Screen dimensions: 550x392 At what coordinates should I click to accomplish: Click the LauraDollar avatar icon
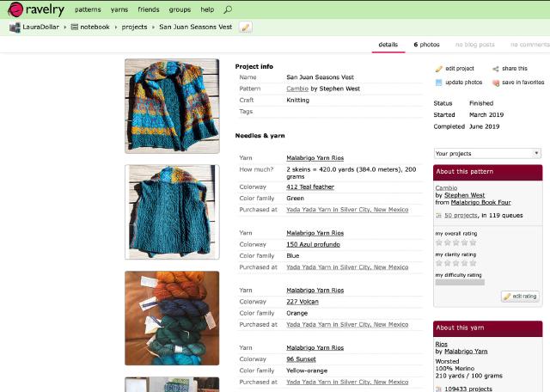pos(15,27)
